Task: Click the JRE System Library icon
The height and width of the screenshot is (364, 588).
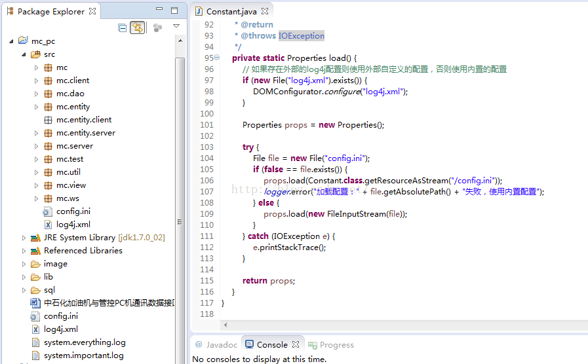Action: 35,238
